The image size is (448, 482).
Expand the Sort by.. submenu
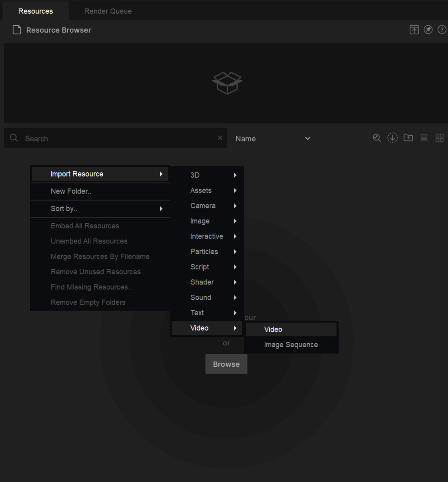(100, 209)
